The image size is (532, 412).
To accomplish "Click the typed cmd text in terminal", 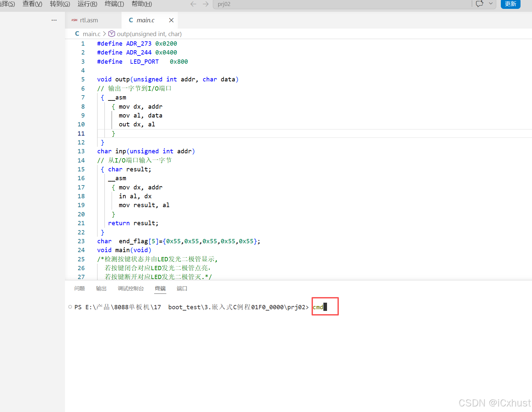I will coord(318,307).
